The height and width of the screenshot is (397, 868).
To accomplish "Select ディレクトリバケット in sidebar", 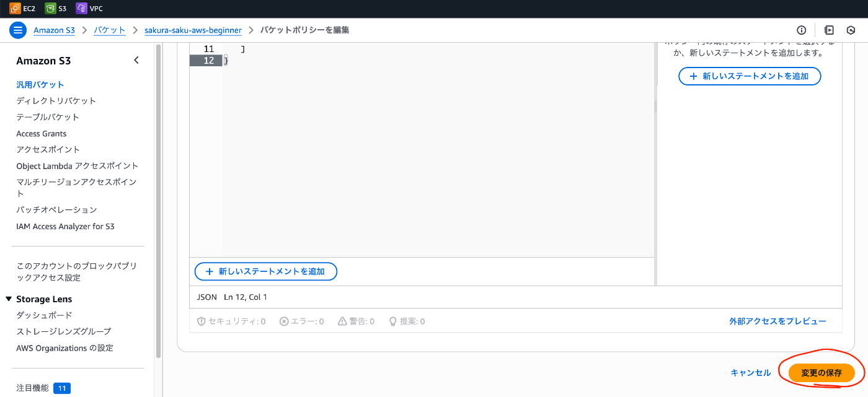I will pos(56,101).
